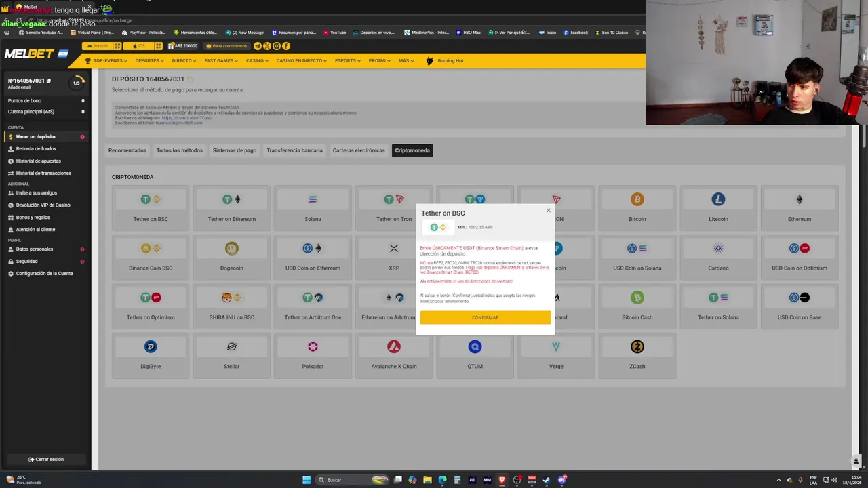Open Historial de transacciones in sidebar
This screenshot has height=488, width=868.
[x=43, y=174]
